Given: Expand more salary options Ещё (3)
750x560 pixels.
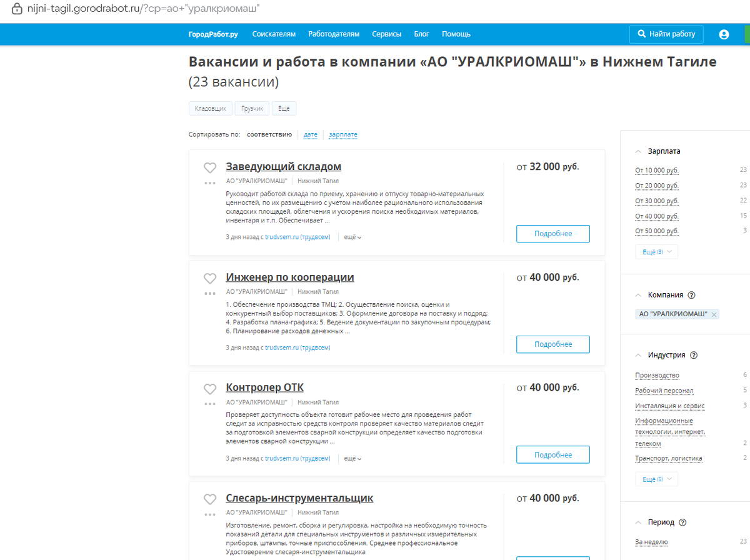Looking at the screenshot, I should 656,252.
